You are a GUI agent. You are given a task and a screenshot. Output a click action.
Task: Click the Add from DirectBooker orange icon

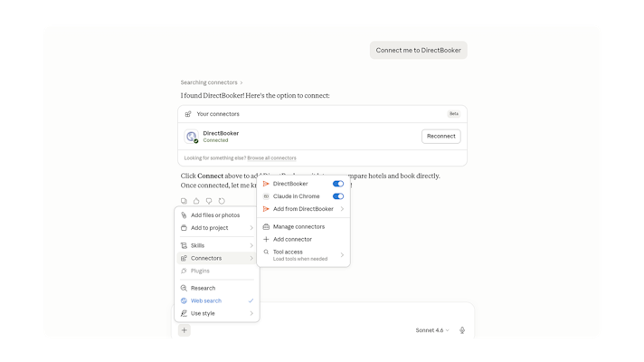[x=266, y=209]
